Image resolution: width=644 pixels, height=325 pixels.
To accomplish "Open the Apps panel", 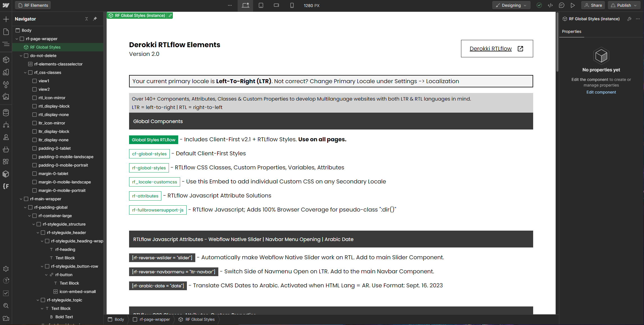I will click(6, 162).
